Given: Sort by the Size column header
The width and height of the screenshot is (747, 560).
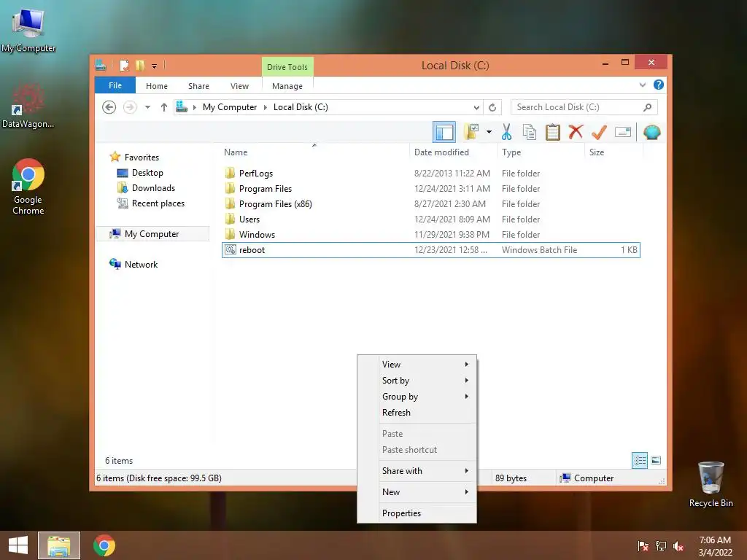Looking at the screenshot, I should point(614,152).
